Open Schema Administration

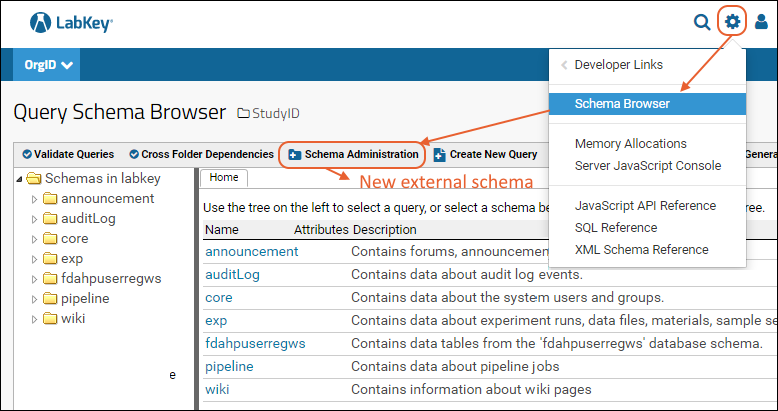353,155
